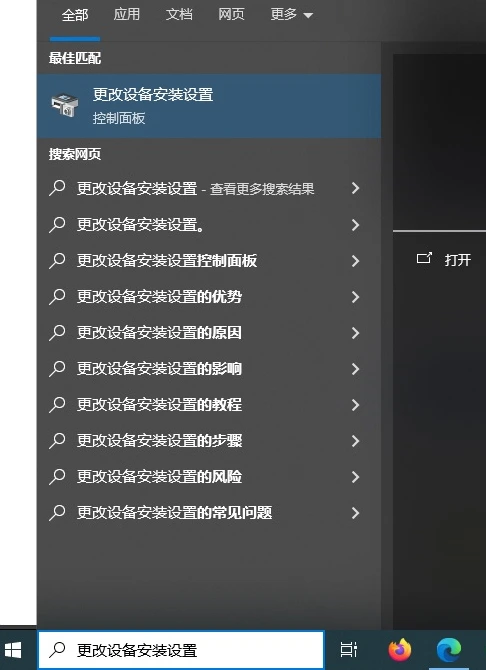Expand the 更多 dropdown
The height and width of the screenshot is (670, 486).
(292, 15)
